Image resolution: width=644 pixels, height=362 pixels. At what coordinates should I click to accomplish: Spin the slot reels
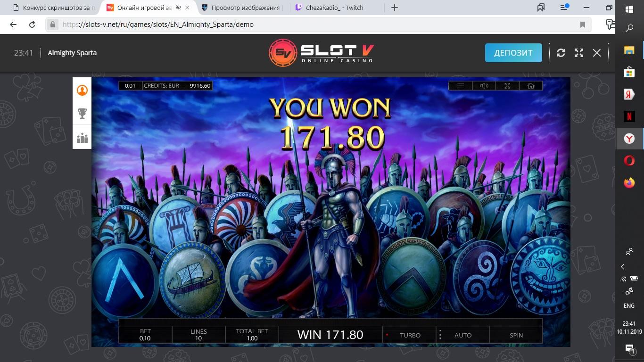click(516, 335)
